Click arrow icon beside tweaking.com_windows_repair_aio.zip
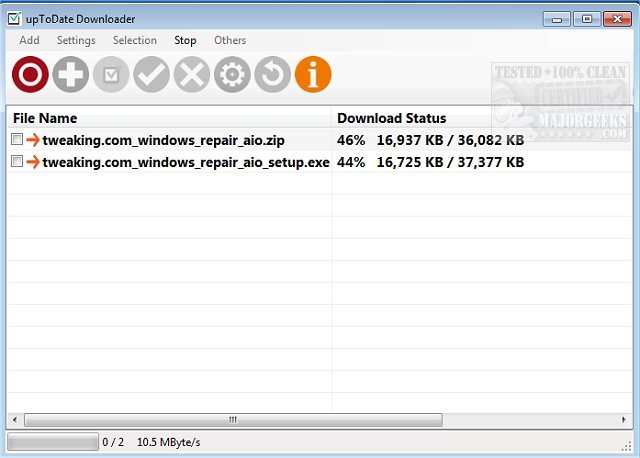Screen dimensions: 640x458 coord(33,140)
